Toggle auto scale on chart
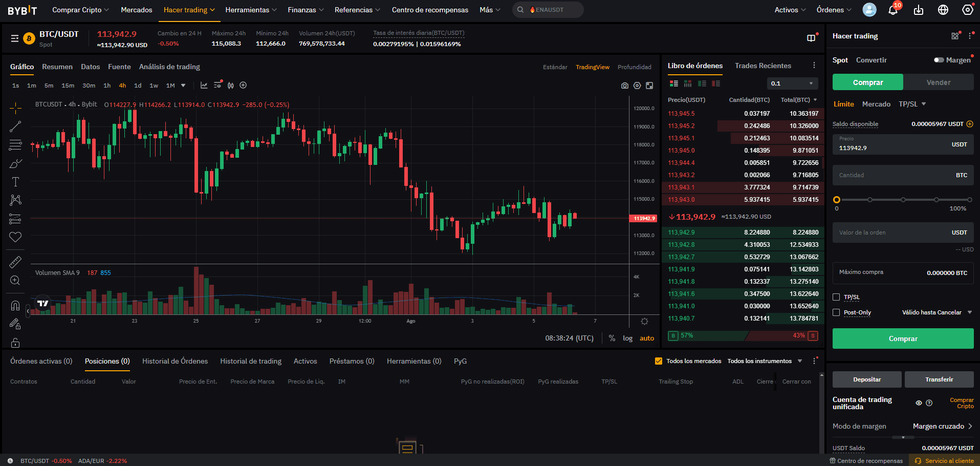Screen dimensions: 980x466 click(x=647, y=338)
